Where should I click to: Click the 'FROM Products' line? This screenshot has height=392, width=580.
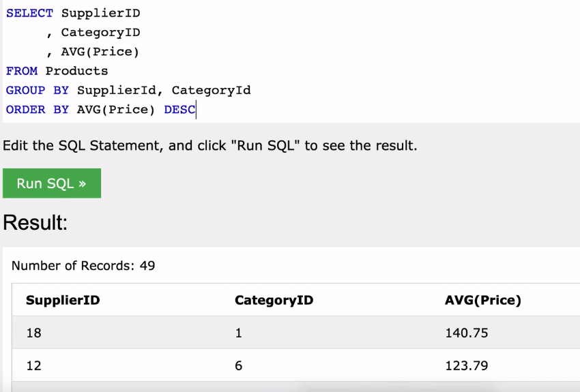(57, 71)
